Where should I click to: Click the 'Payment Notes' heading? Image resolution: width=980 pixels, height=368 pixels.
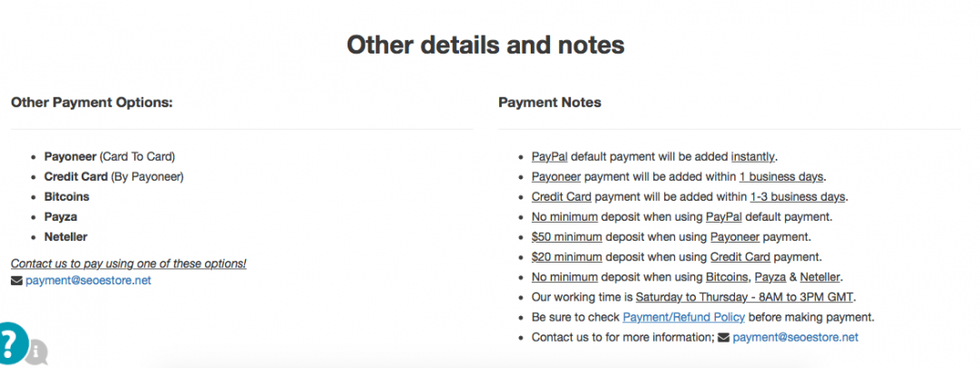(x=549, y=103)
